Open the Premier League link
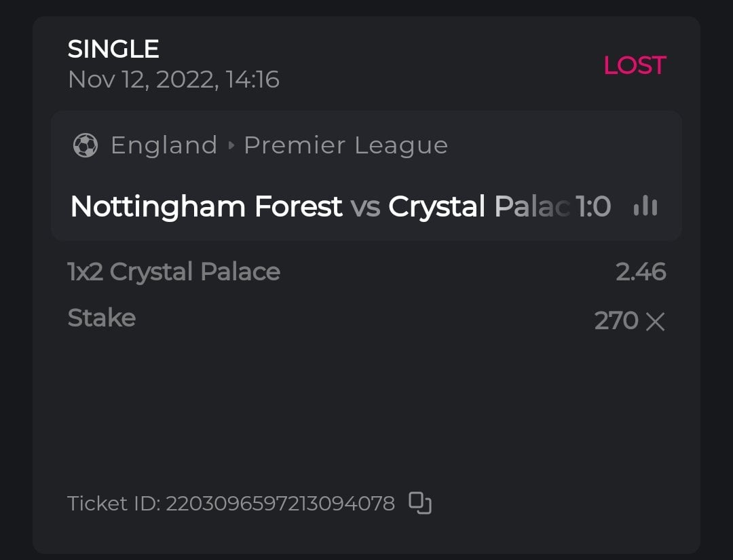The image size is (733, 560). tap(345, 145)
